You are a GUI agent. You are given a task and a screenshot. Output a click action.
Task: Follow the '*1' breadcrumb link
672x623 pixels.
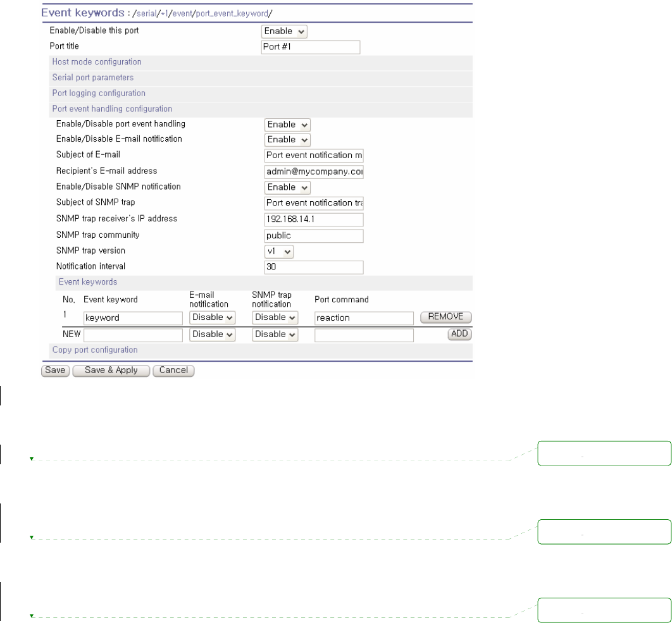pos(164,14)
